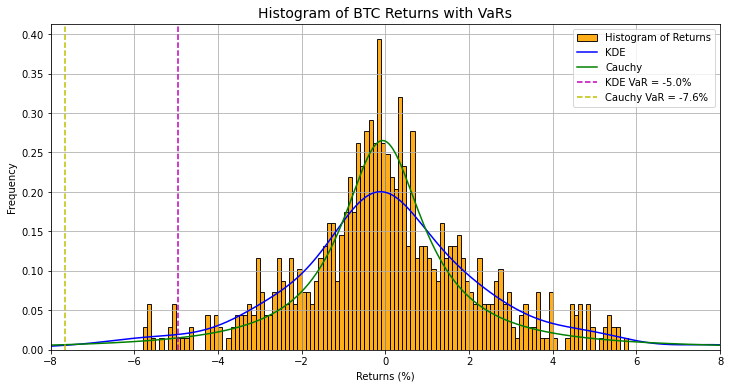
Task: Click the x-axis tick label '−4'
Action: [x=218, y=361]
